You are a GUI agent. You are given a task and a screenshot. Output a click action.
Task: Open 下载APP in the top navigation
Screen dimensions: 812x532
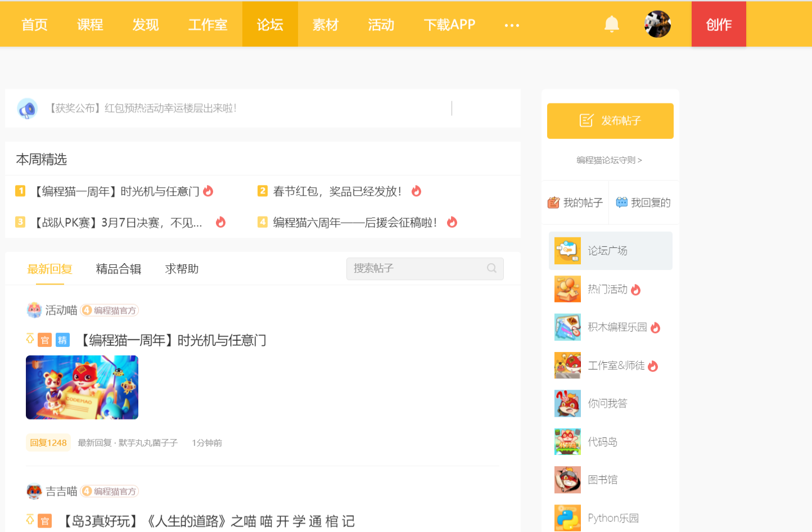(x=449, y=25)
